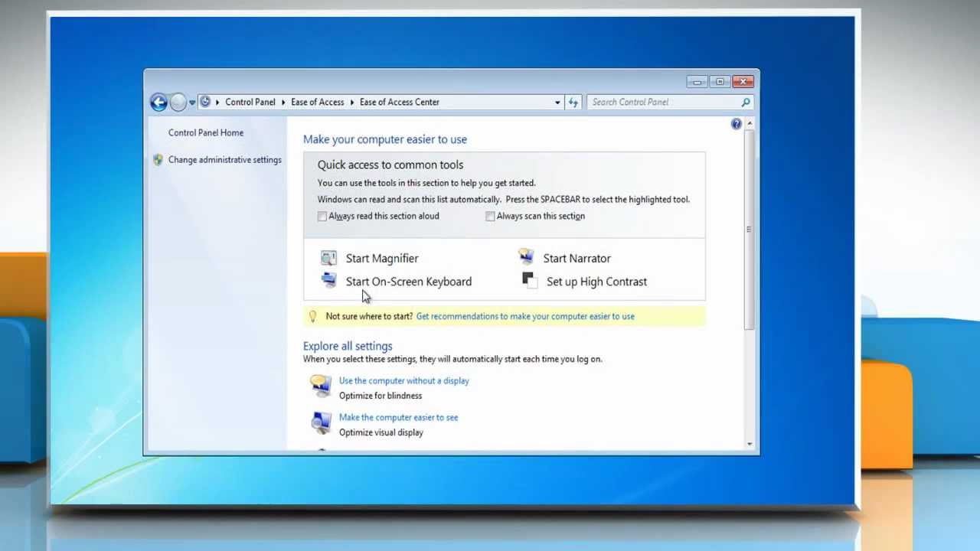The height and width of the screenshot is (551, 980).
Task: Enable Always read this section aloud
Action: pyautogui.click(x=322, y=217)
